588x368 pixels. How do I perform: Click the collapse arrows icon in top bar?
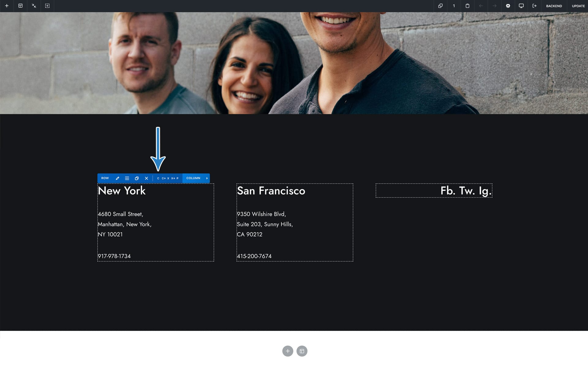pos(34,6)
